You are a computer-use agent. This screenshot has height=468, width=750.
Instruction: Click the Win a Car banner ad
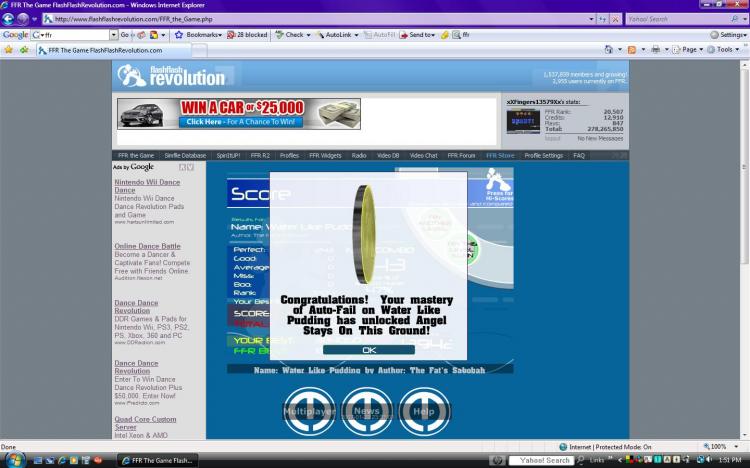(239, 114)
